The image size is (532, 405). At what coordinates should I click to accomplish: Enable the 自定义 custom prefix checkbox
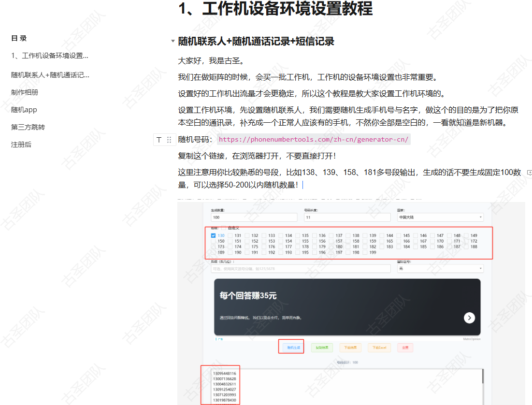tap(224, 228)
